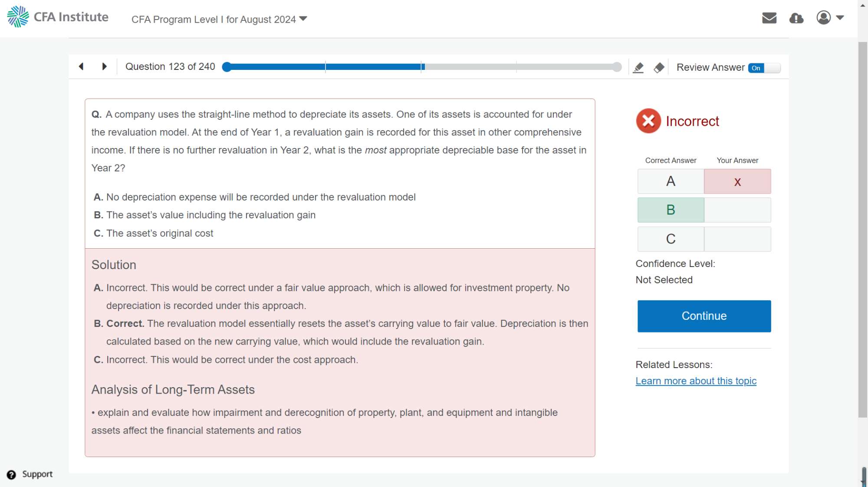
Task: Expand the CFA Program Level I dropdown
Action: 219,20
